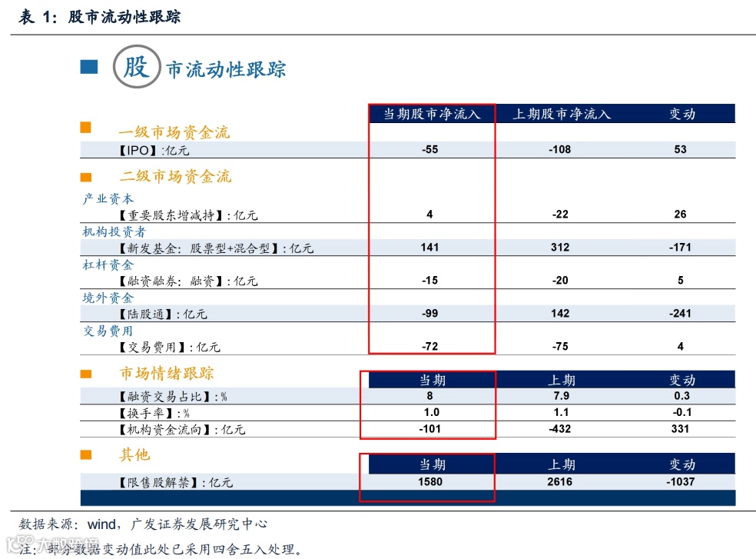This screenshot has width=756, height=559.
Task: Select the 境外资金 subheading
Action: click(108, 298)
